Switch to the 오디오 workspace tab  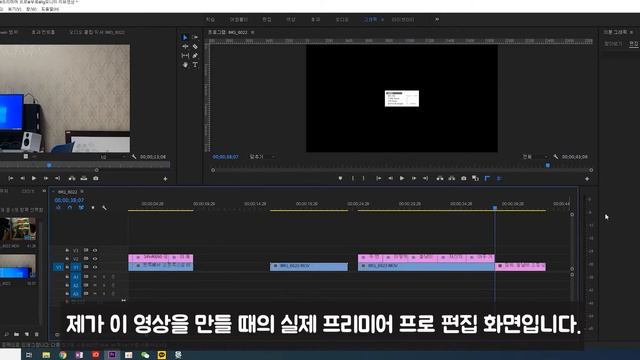click(x=342, y=20)
